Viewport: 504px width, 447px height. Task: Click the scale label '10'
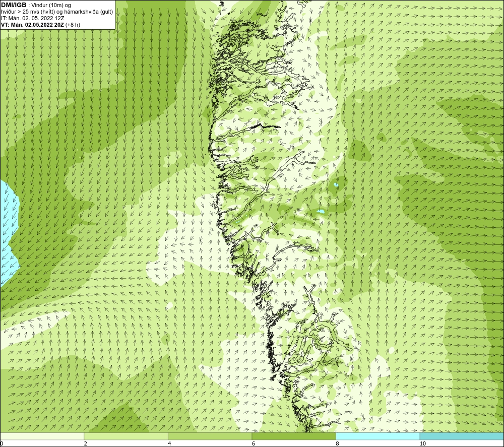tap(423, 444)
